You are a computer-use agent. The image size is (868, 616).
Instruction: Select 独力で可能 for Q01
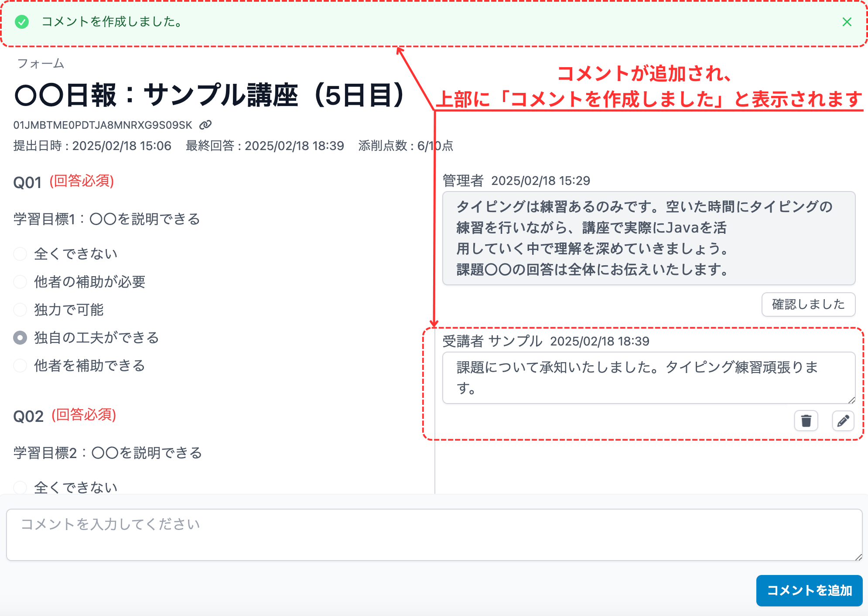[x=20, y=310]
